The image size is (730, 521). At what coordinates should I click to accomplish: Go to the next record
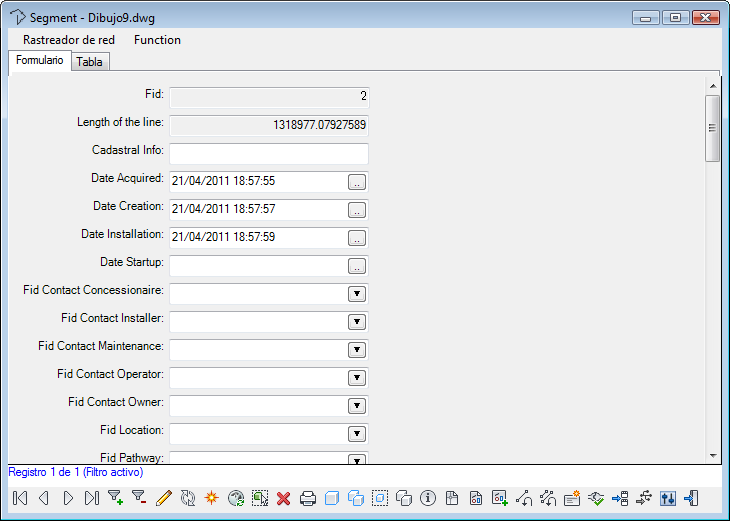pyautogui.click(x=68, y=498)
